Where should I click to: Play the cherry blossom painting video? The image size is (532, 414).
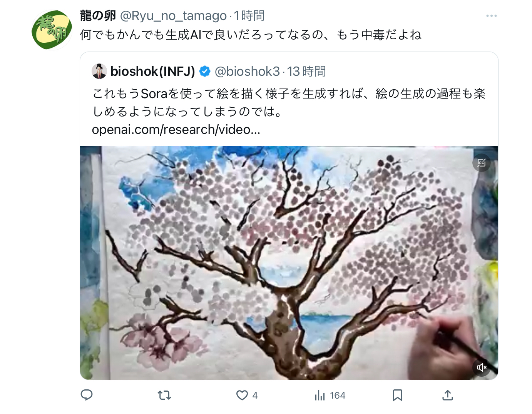pos(289,263)
